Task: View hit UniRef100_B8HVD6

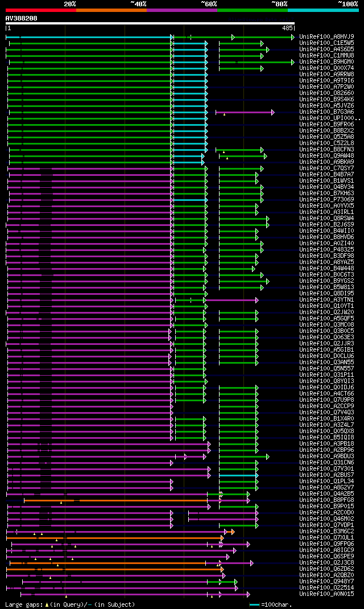Action: pos(326,237)
